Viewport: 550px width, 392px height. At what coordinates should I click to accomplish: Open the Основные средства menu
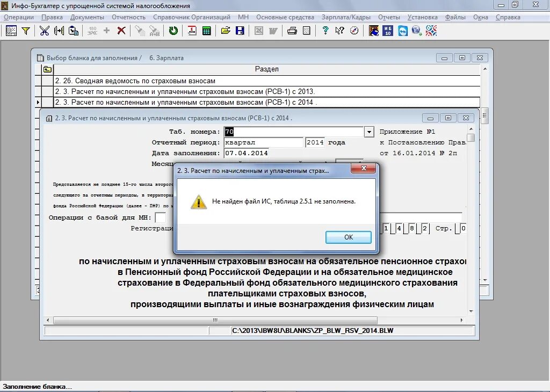[x=285, y=17]
